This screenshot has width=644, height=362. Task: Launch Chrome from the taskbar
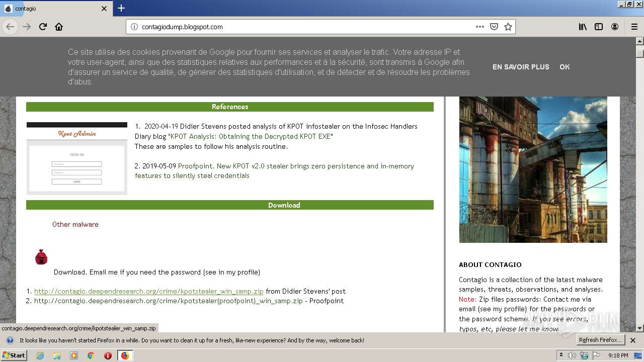(x=91, y=355)
